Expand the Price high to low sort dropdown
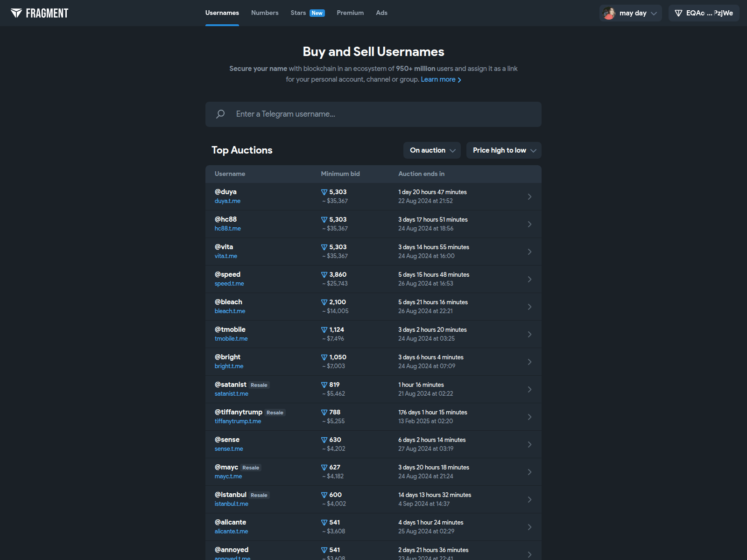This screenshot has width=747, height=560. point(504,150)
